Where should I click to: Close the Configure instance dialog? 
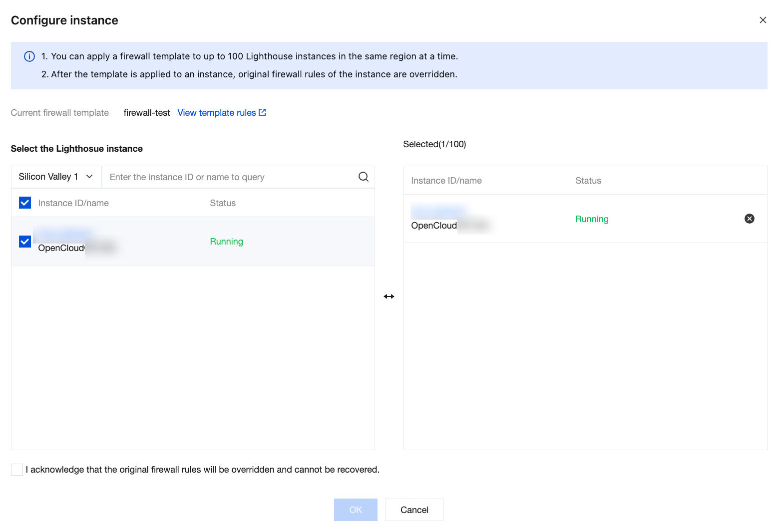pyautogui.click(x=763, y=20)
